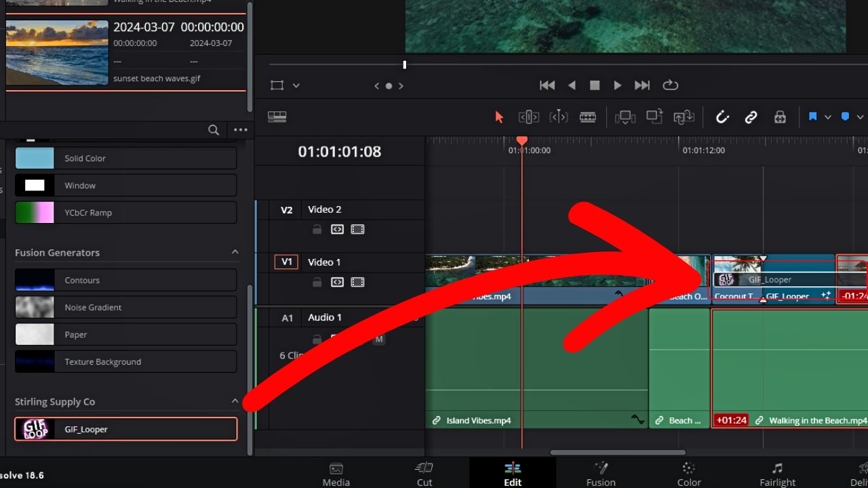Mute the Audio 1 track
The width and height of the screenshot is (868, 488).
379,339
